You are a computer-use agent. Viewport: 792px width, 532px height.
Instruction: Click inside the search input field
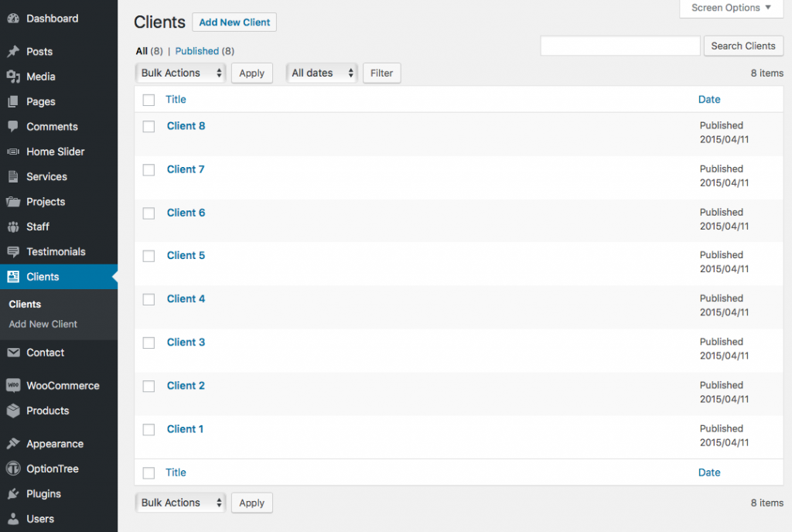pyautogui.click(x=619, y=46)
